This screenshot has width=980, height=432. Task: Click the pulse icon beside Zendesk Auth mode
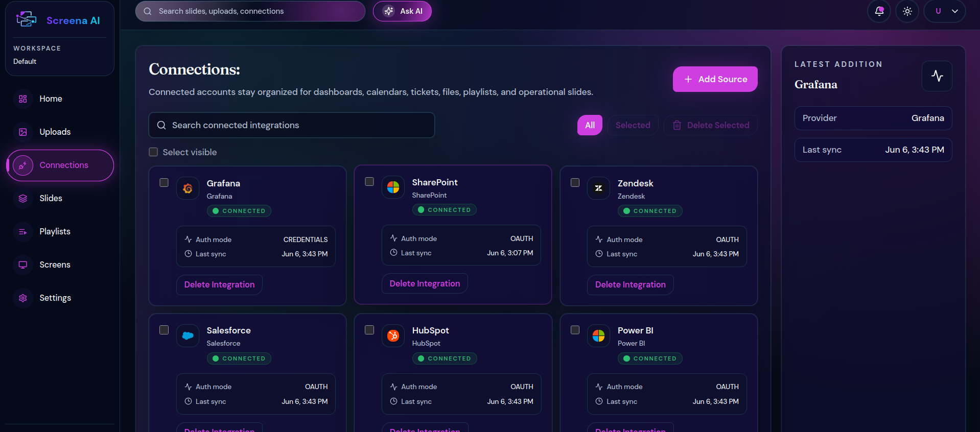tap(599, 239)
